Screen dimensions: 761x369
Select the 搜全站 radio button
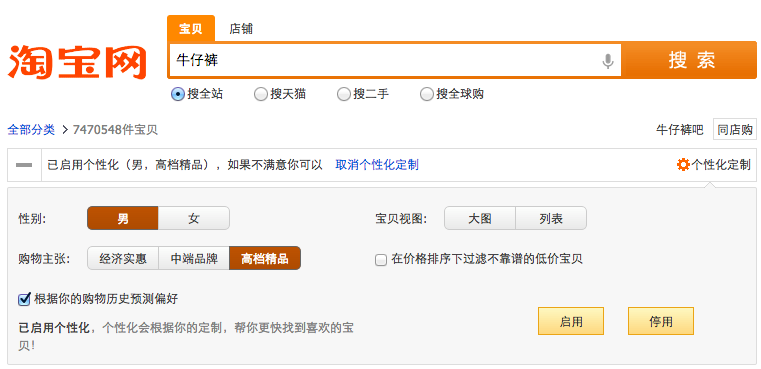[x=178, y=94]
